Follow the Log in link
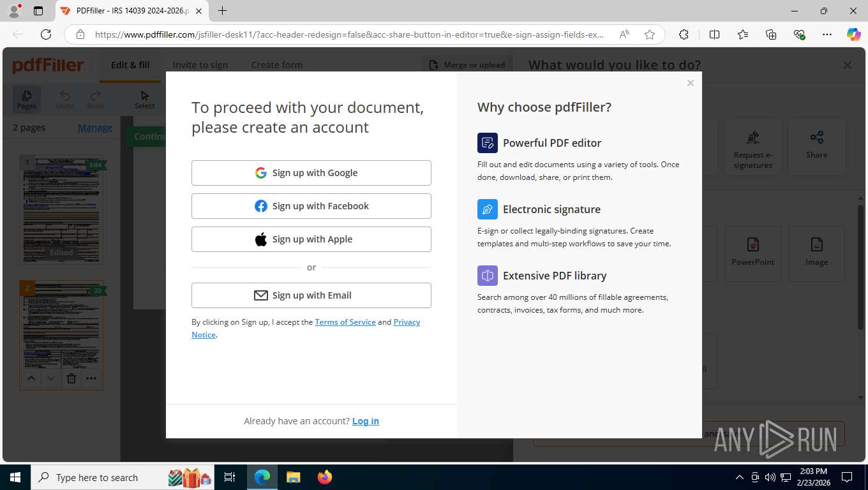Viewport: 868px width, 490px height. coord(366,421)
